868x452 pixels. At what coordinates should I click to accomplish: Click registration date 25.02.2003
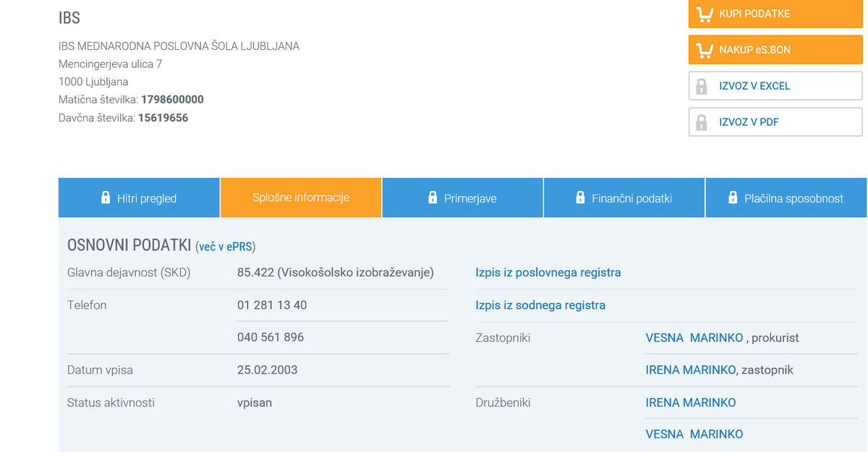tap(268, 370)
